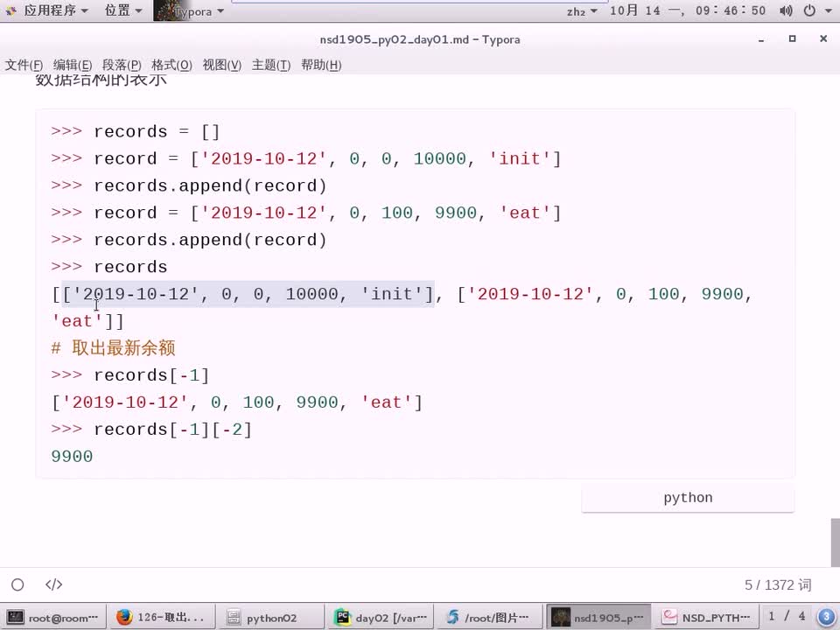Toggle source code mode icon
The width and height of the screenshot is (840, 630).
click(53, 584)
